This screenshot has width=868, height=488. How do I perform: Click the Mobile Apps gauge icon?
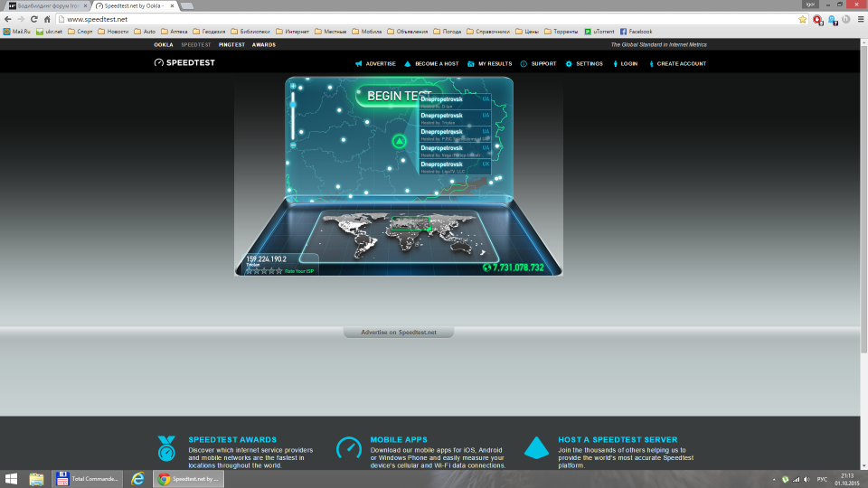pyautogui.click(x=349, y=448)
